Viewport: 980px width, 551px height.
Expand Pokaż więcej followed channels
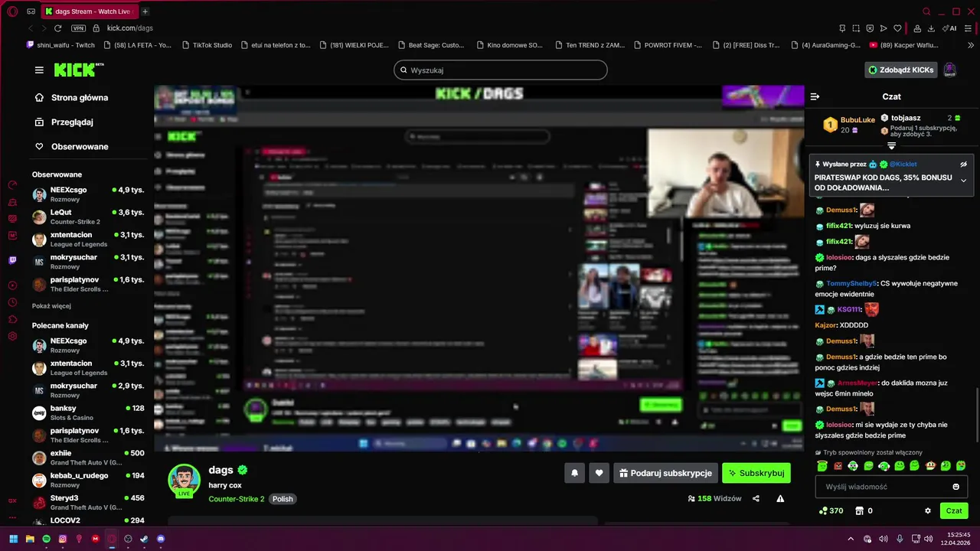pos(51,306)
